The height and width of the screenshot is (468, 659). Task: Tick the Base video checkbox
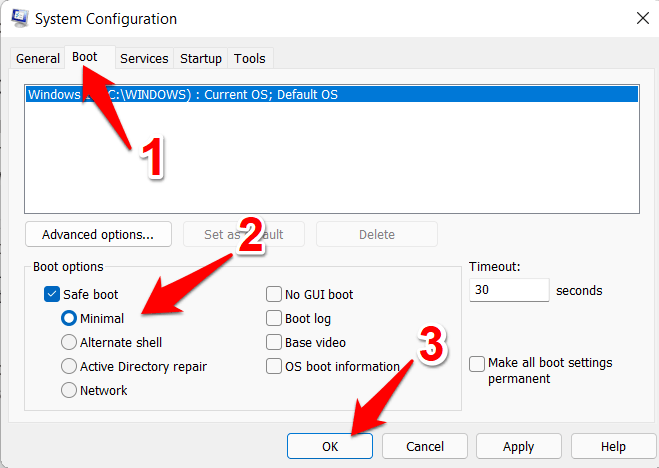[x=274, y=343]
